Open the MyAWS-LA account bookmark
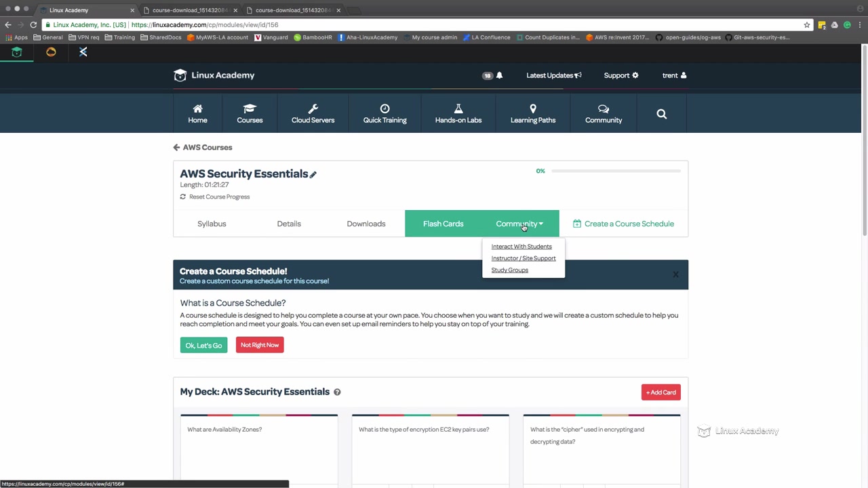The height and width of the screenshot is (488, 868). (x=218, y=37)
